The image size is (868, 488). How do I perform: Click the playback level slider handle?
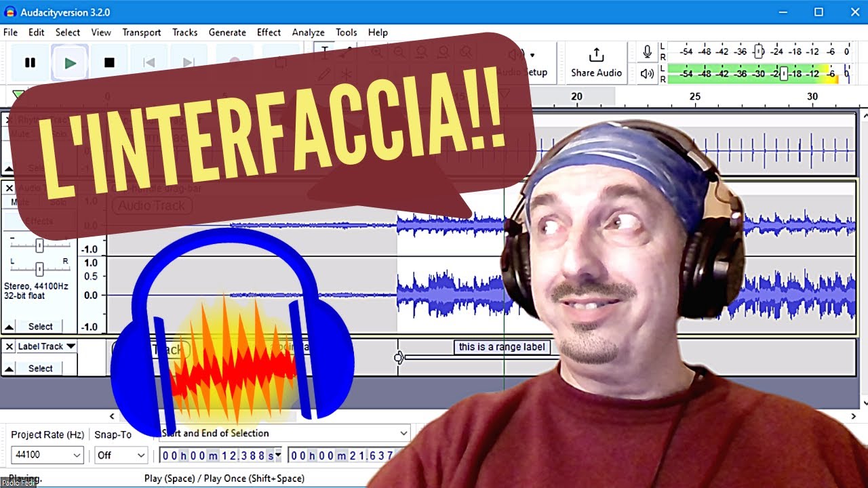click(784, 73)
